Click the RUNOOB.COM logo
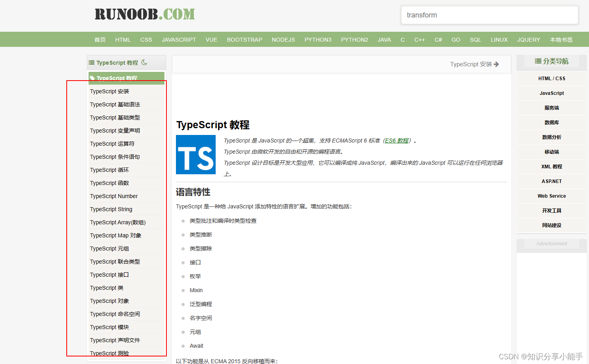 (x=144, y=14)
